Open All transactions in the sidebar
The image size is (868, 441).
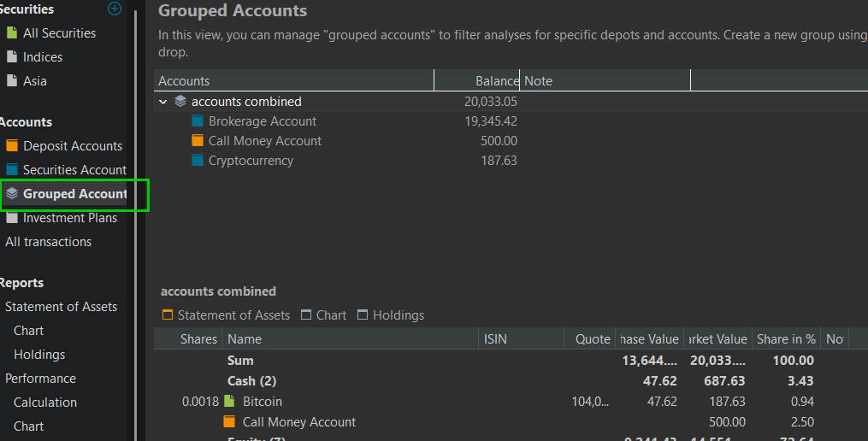(x=49, y=242)
